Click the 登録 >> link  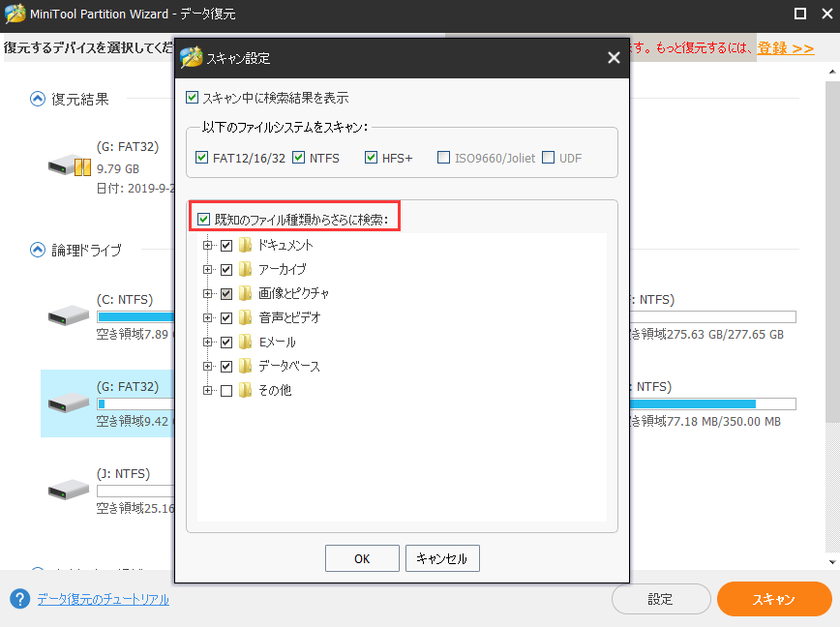tap(786, 48)
